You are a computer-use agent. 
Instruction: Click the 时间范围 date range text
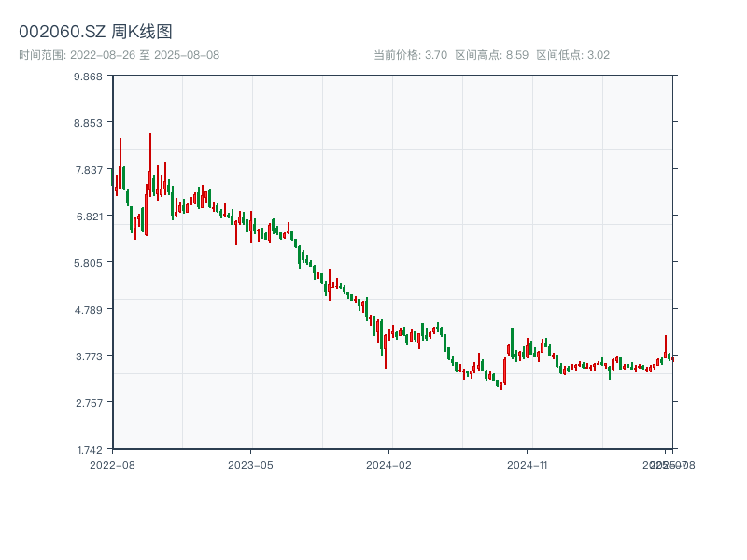coord(120,55)
